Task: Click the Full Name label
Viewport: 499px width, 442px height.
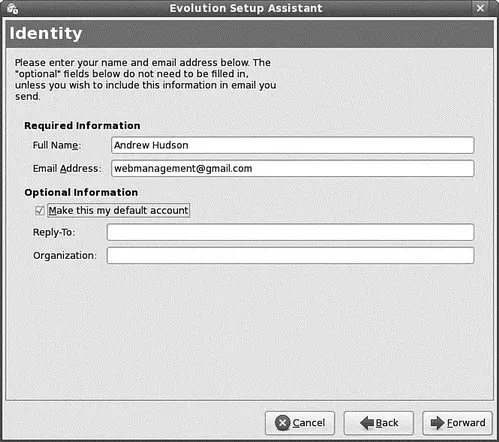Action: pos(57,145)
